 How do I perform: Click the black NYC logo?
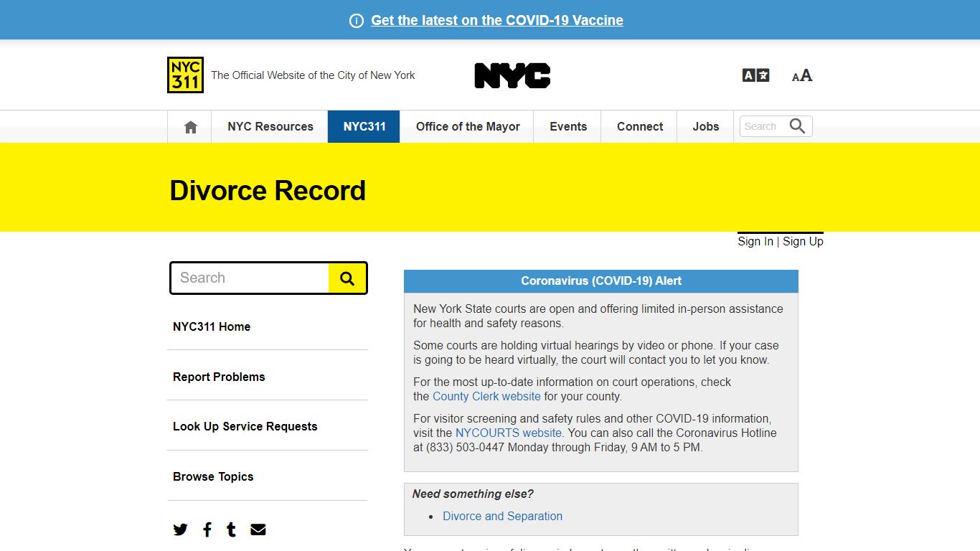pyautogui.click(x=512, y=75)
